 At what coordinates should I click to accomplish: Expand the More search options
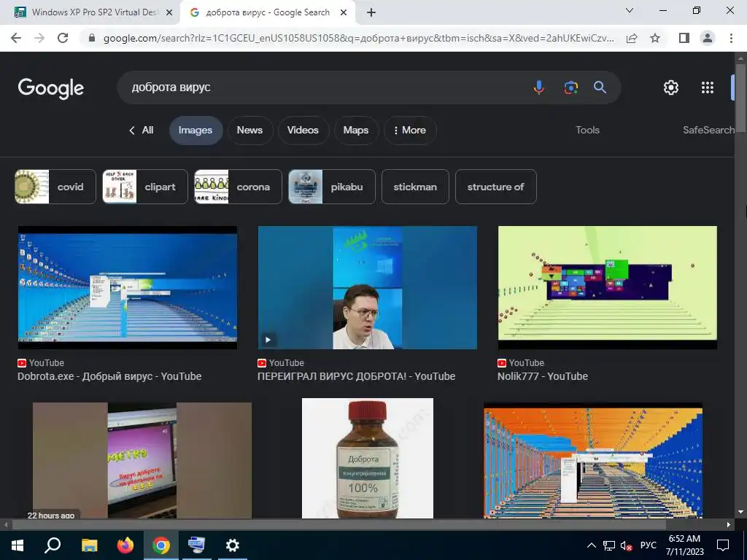410,130
